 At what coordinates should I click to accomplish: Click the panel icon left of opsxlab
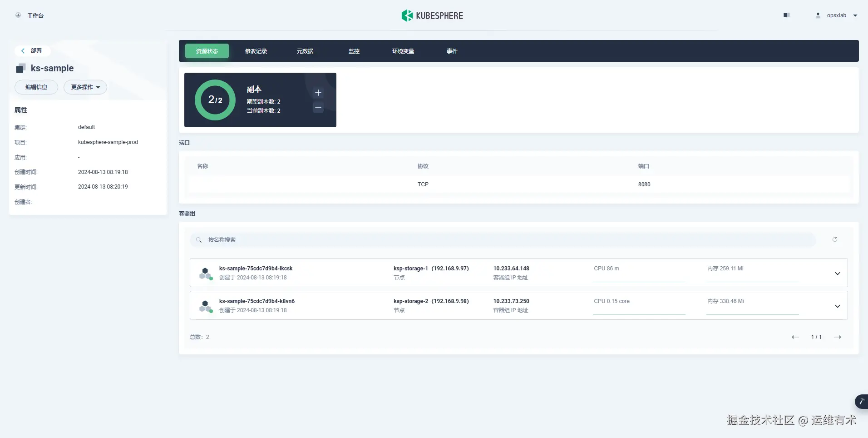787,15
